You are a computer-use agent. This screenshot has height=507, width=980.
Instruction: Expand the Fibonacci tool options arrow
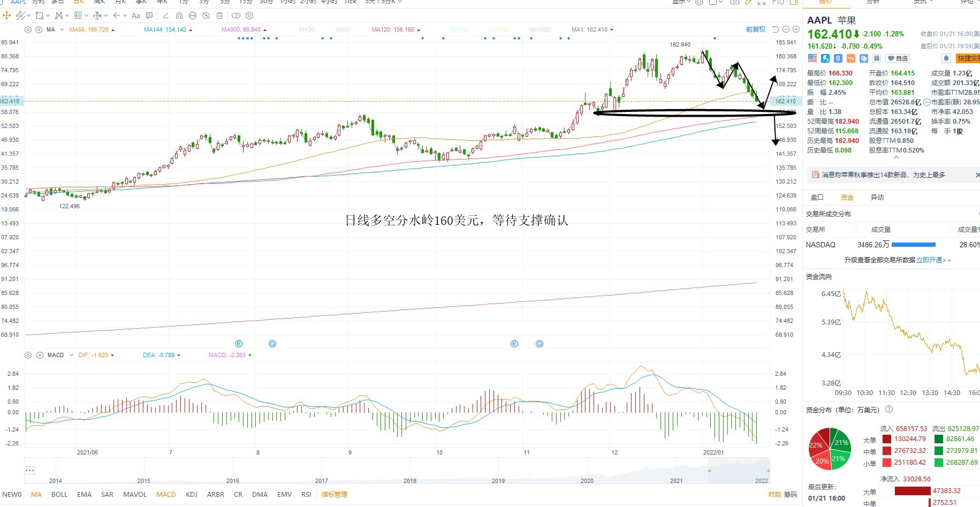(86, 16)
